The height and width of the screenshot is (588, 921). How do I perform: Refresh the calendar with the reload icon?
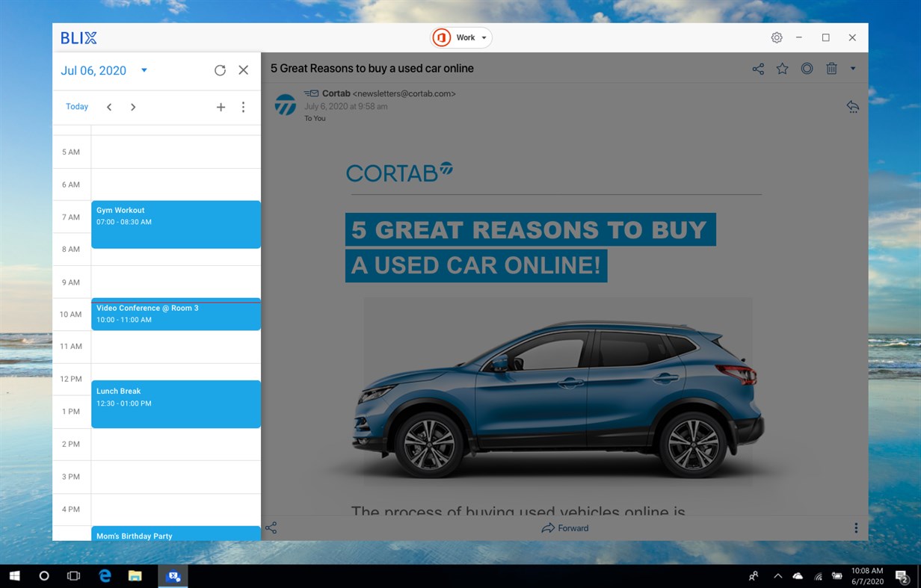(220, 70)
